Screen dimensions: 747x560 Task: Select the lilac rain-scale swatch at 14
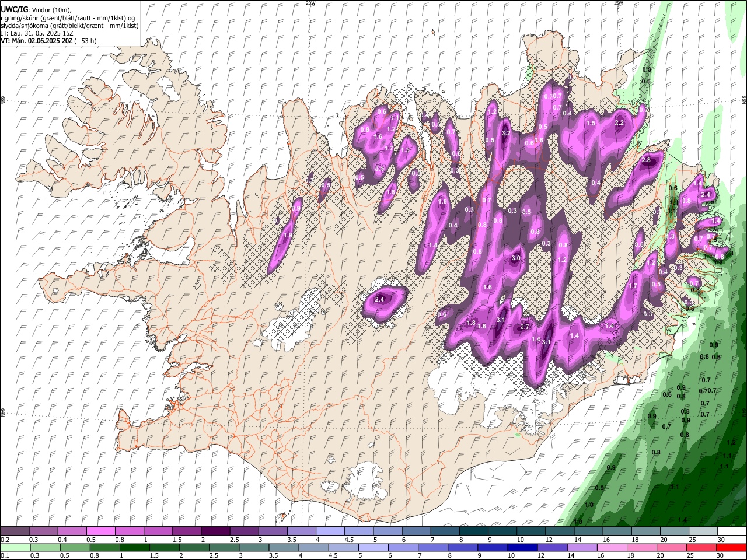[x=582, y=547]
